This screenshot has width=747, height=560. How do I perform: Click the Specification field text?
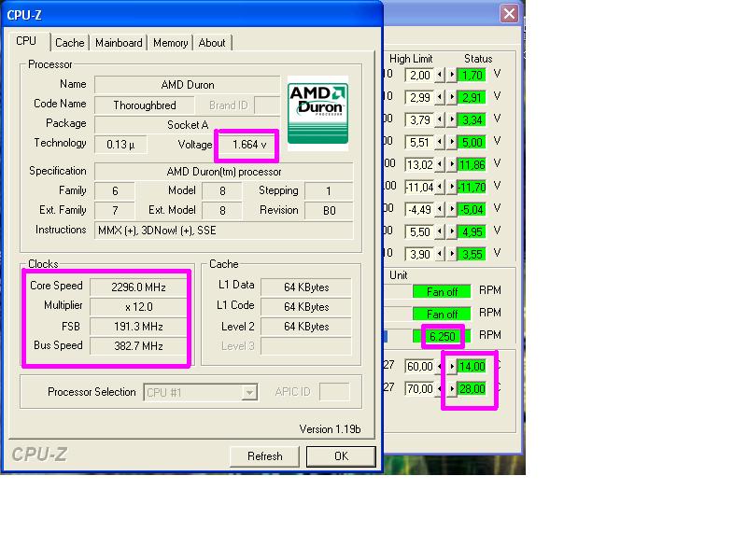pyautogui.click(x=224, y=172)
